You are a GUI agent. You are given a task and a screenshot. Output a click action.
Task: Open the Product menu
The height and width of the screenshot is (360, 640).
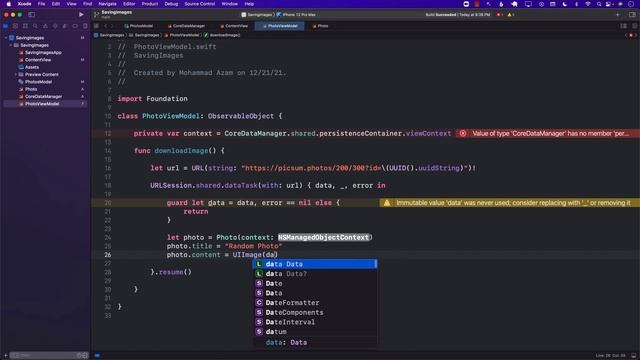[x=150, y=4]
